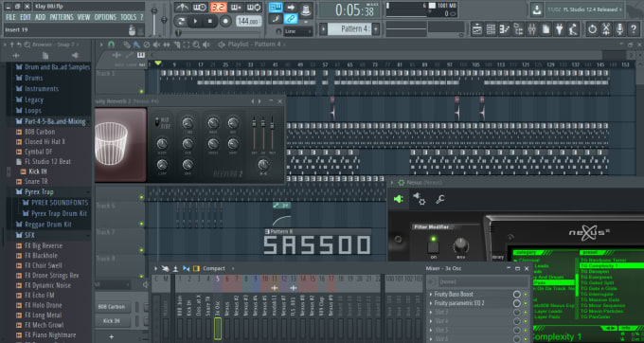Toggle pattern/song mode button
644x343 pixels.
[181, 21]
